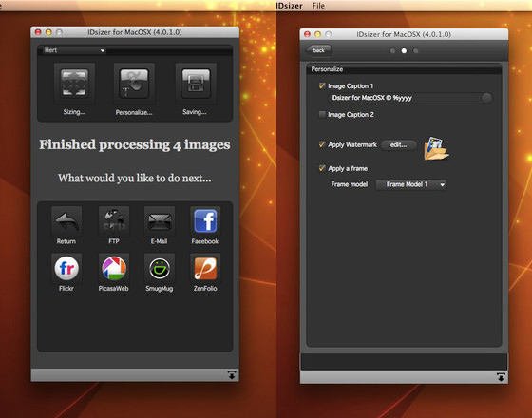Open the Sizing settings icon
Screen dimensions: 532x418
coord(74,84)
